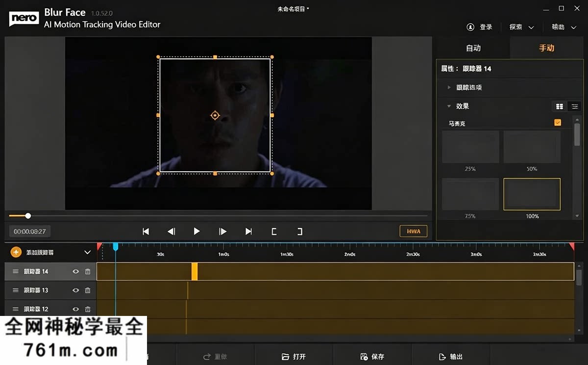Click the 1m0s ruler label
This screenshot has width=588, height=365.
223,255
